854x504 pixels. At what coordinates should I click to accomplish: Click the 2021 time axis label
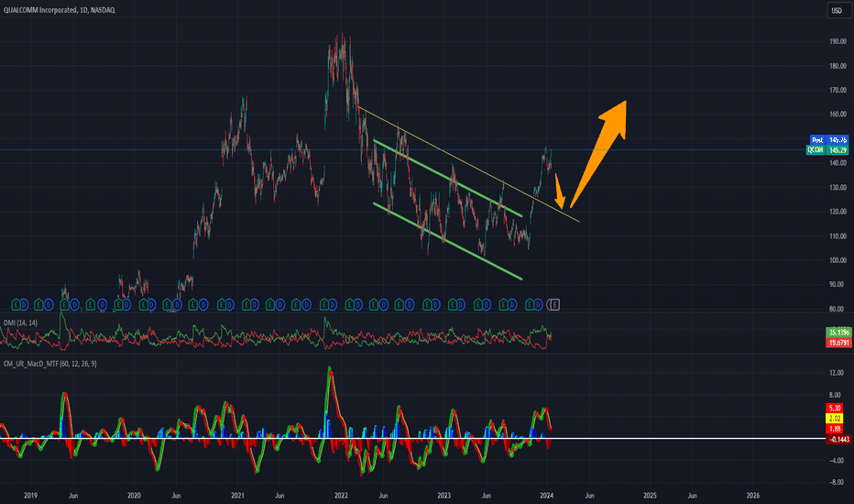[237, 495]
